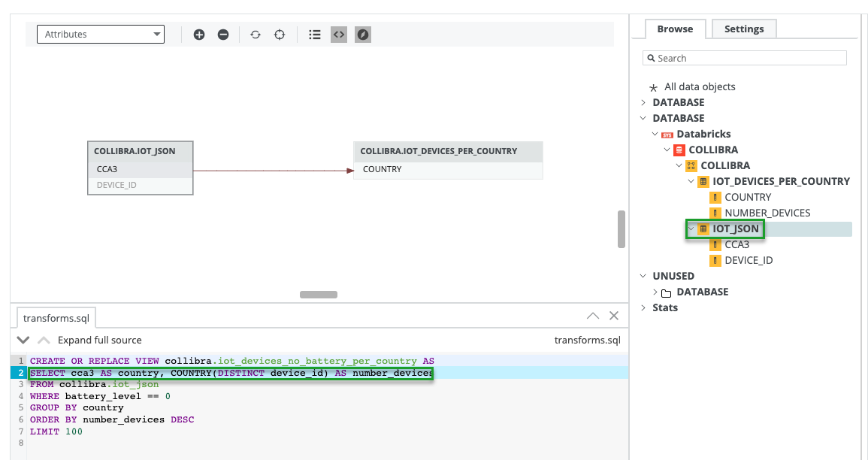This screenshot has width=868, height=460.
Task: Click the zoom out minus icon
Action: (223, 35)
